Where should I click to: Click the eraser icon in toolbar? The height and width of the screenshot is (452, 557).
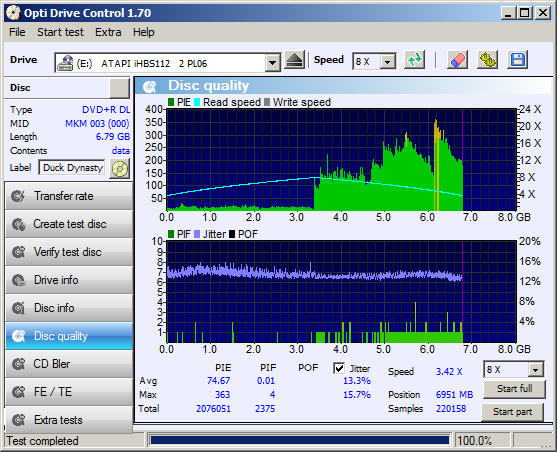point(457,60)
